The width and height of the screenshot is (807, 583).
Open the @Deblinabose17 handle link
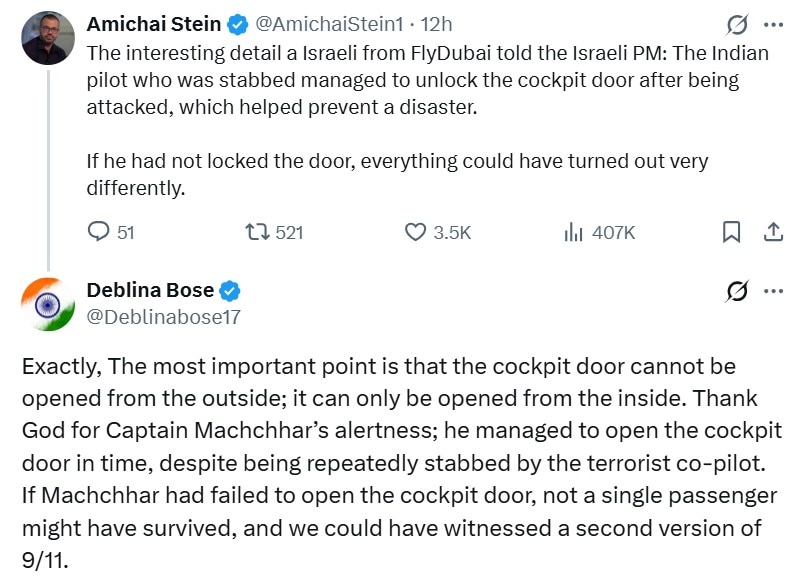pyautogui.click(x=164, y=317)
